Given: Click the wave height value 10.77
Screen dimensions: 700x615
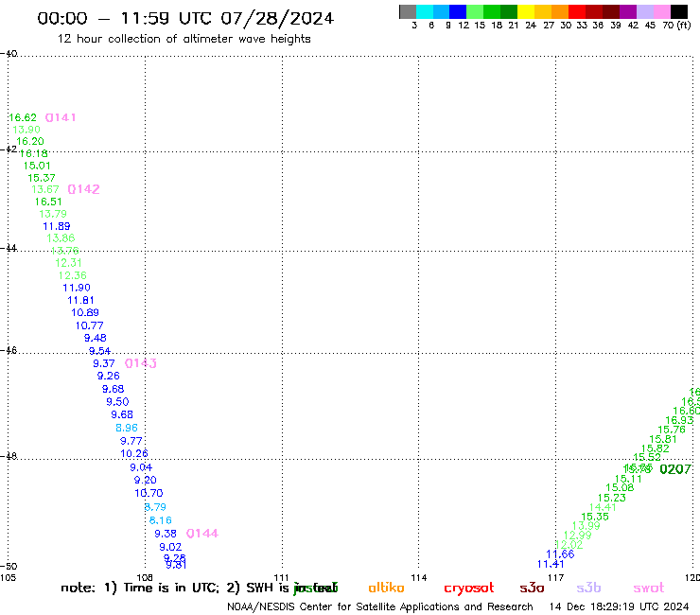Looking at the screenshot, I should click(90, 325).
